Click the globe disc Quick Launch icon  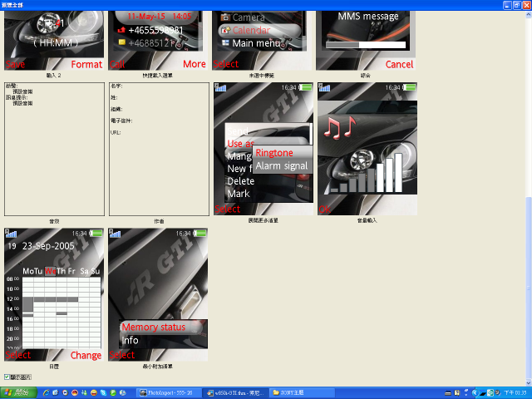[122, 393]
